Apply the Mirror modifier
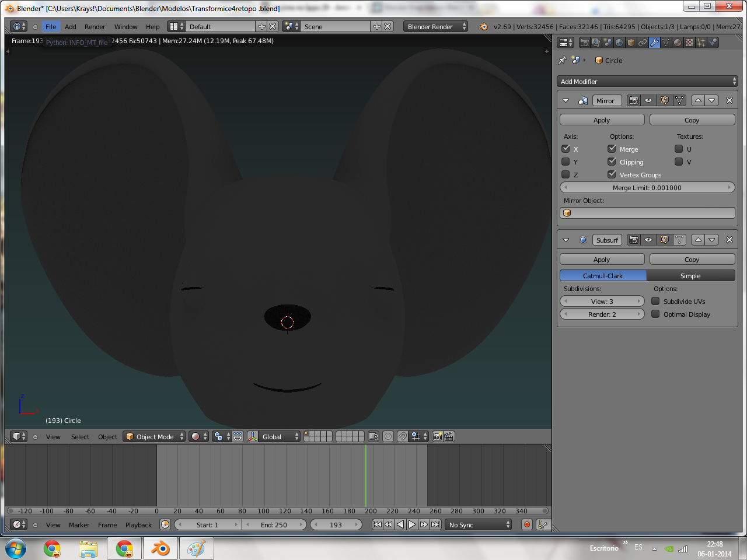The width and height of the screenshot is (747, 560). (x=602, y=120)
